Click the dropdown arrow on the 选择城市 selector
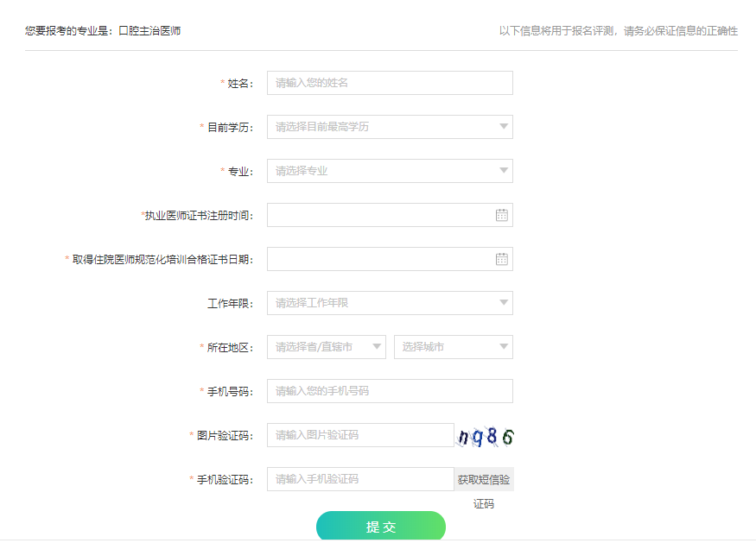 click(502, 346)
